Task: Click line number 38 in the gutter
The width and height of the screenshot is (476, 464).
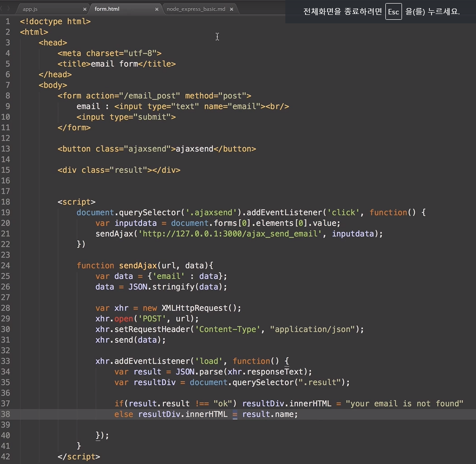Action: pos(5,414)
